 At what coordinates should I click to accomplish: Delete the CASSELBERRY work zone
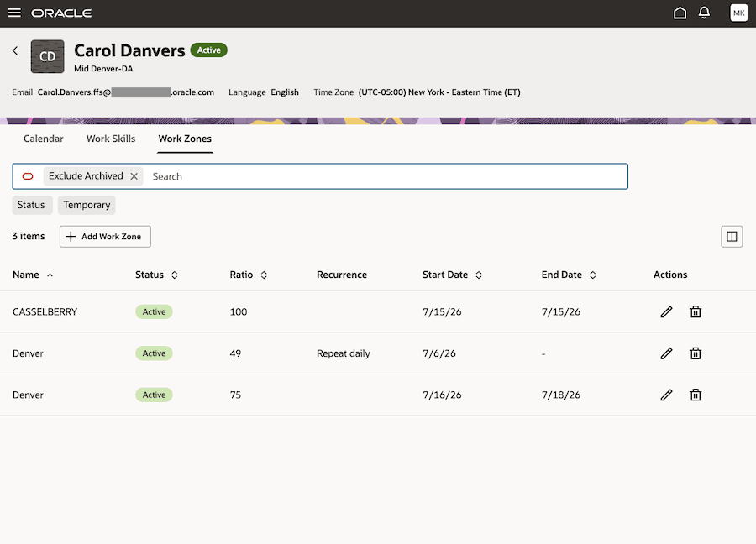(x=696, y=312)
